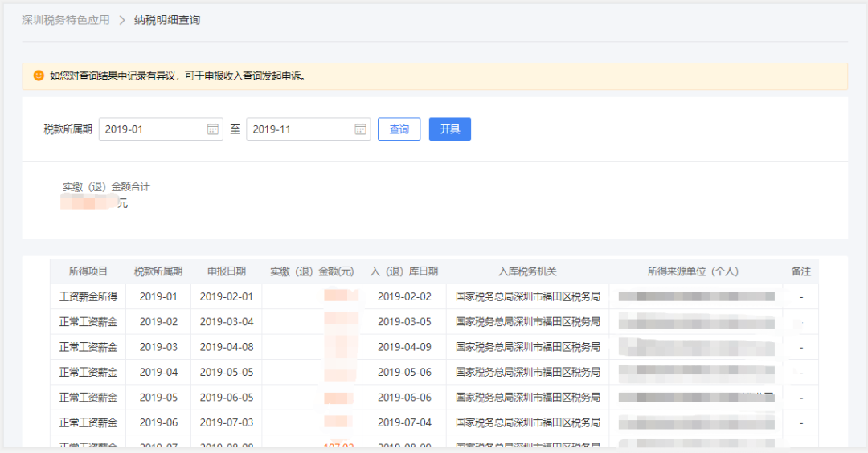Open the end period calendar icon
Screen dimensions: 868x453
click(360, 129)
